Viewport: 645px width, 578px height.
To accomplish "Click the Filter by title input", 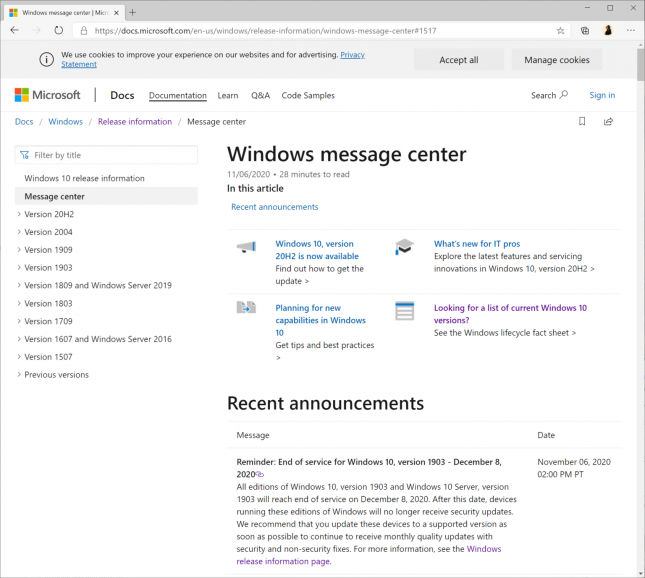I will point(106,155).
